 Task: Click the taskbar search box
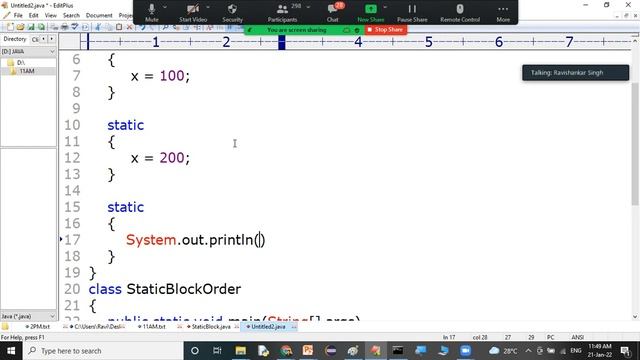point(103,351)
